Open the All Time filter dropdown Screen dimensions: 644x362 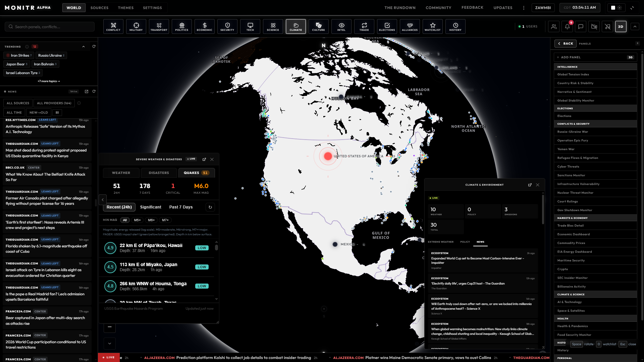pyautogui.click(x=14, y=113)
